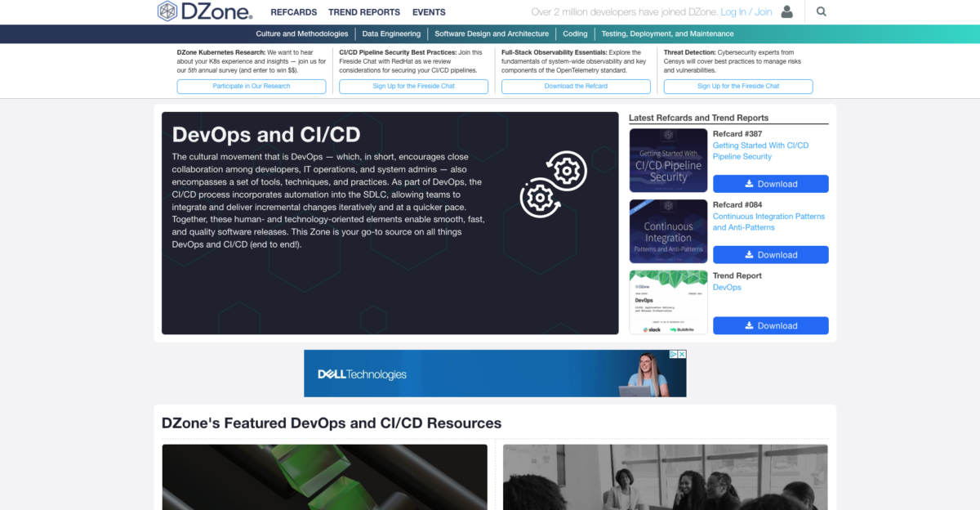Click the Continuous Integration refcard cover
The image size is (980, 510).
pyautogui.click(x=668, y=230)
